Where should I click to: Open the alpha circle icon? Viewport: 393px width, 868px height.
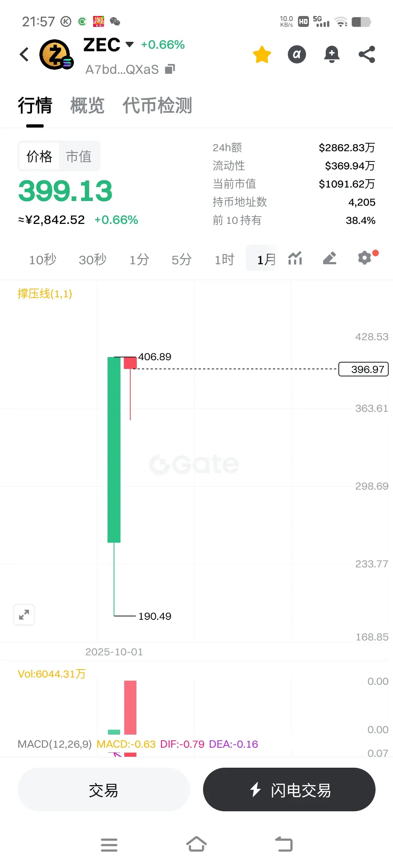(297, 55)
